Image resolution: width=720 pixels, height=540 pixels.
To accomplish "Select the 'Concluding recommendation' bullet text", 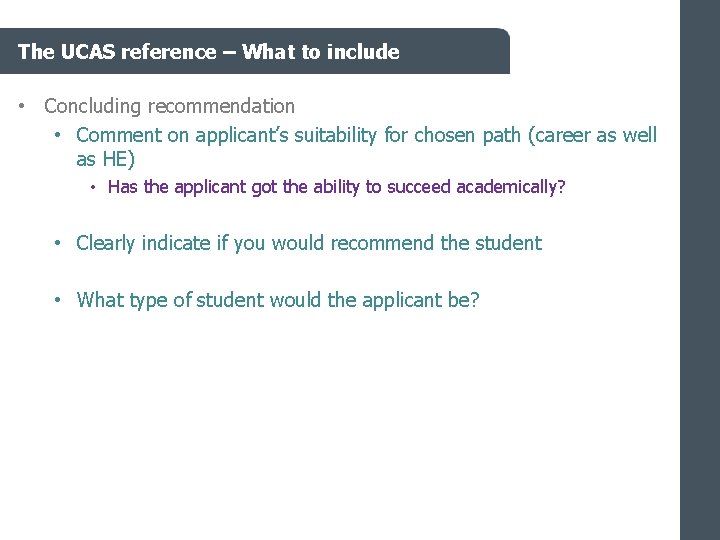I will pyautogui.click(x=169, y=106).
